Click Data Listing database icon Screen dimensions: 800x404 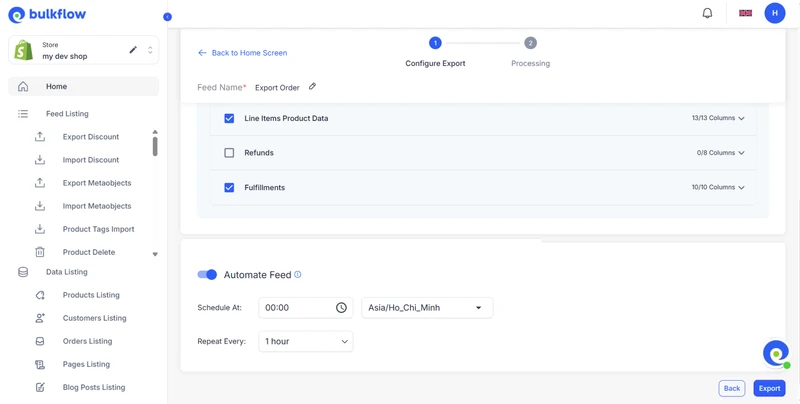[23, 272]
